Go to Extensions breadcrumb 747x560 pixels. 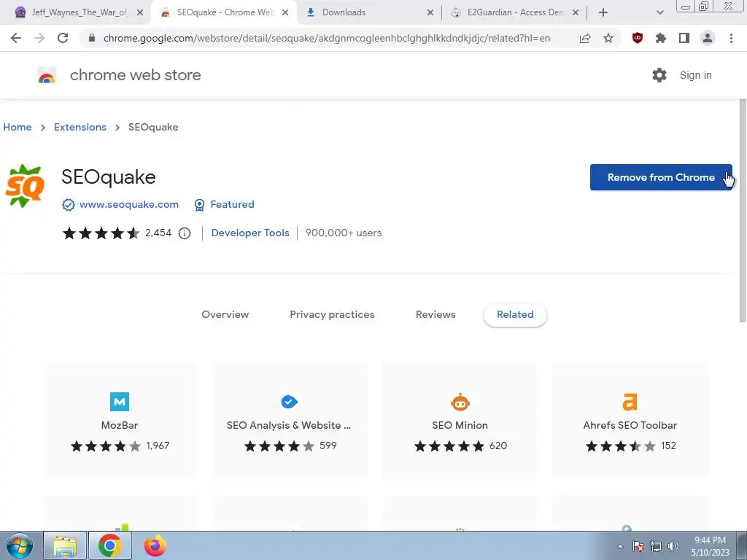[x=80, y=127]
